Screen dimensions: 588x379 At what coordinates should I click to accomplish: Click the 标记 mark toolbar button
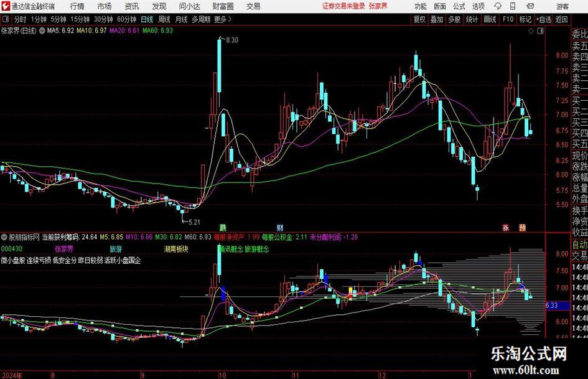tap(525, 19)
